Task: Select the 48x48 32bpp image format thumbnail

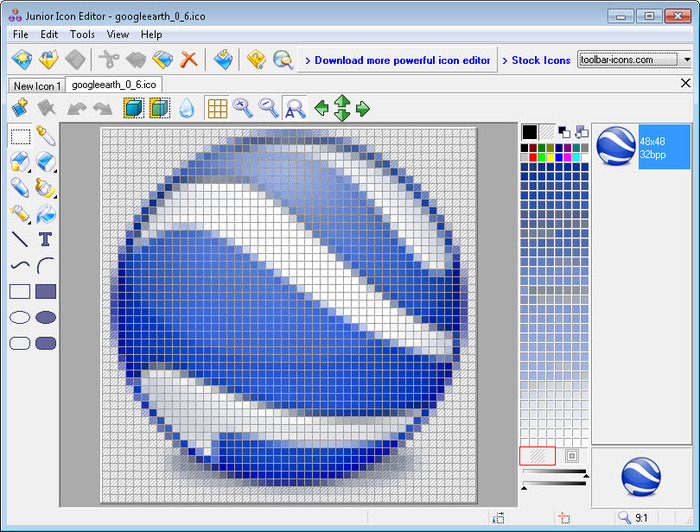Action: click(x=642, y=146)
